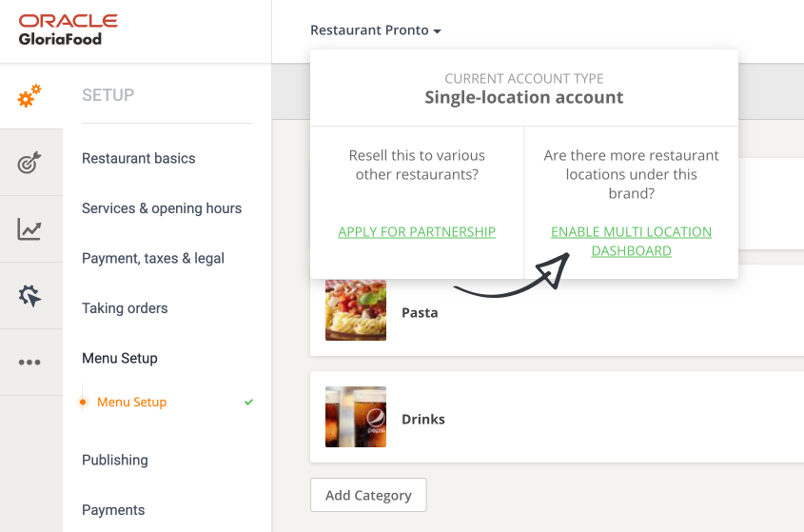Screen dimensions: 804x532
Task: Click Apply for Partnership link
Action: (417, 232)
